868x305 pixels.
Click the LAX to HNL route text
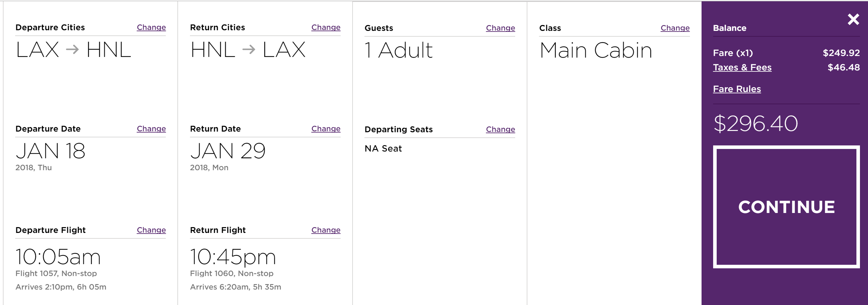tap(73, 50)
